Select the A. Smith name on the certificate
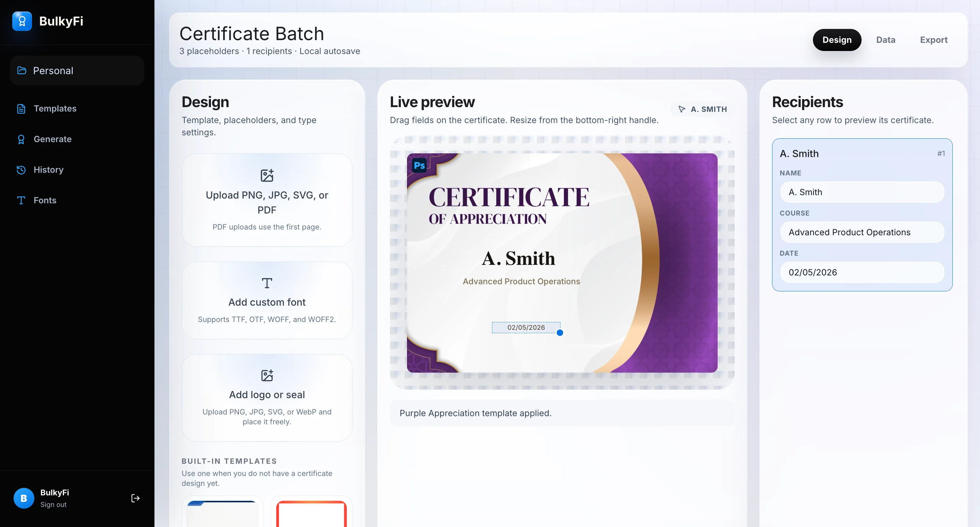 pyautogui.click(x=518, y=258)
